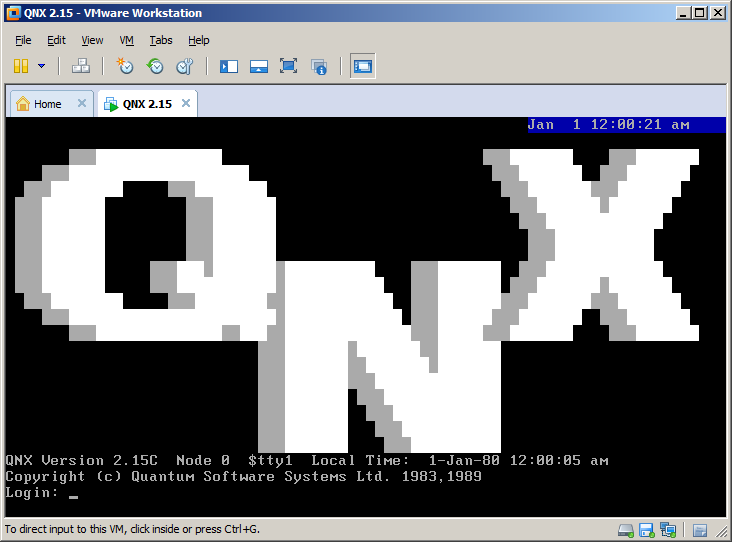Open the File menu

tap(23, 40)
